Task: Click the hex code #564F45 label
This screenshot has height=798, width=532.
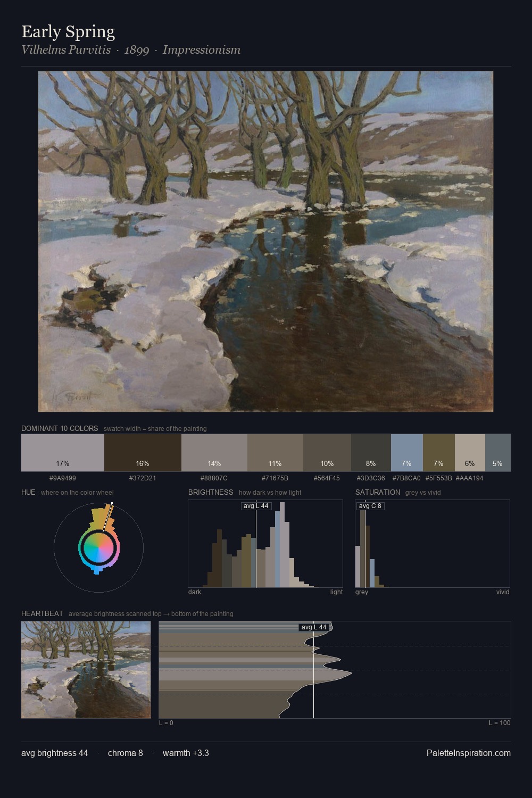Action: [x=327, y=478]
